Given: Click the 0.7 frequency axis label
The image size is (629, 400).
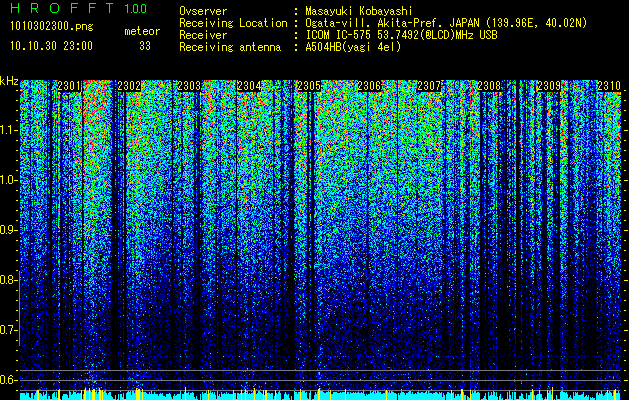Looking at the screenshot, I should coord(8,330).
